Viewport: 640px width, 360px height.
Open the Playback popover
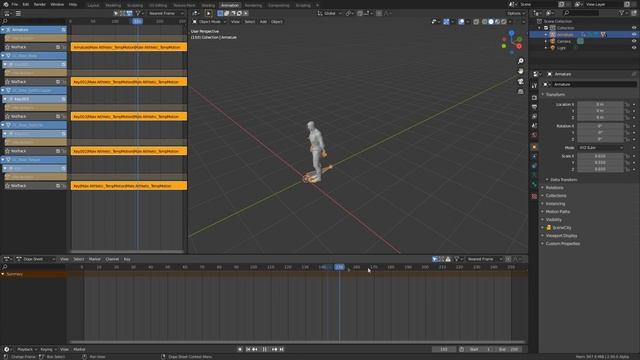[27, 349]
